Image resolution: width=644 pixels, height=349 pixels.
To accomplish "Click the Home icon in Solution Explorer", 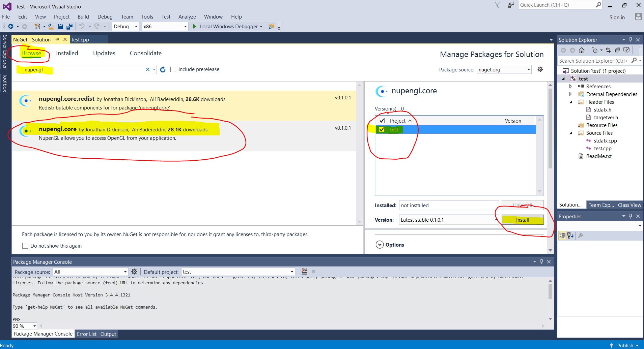I will tap(582, 50).
